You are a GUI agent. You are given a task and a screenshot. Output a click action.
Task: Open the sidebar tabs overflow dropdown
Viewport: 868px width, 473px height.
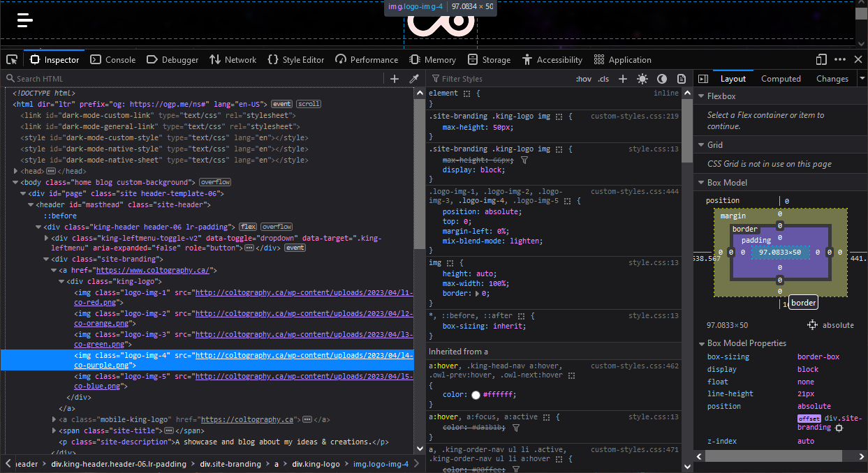pyautogui.click(x=861, y=79)
